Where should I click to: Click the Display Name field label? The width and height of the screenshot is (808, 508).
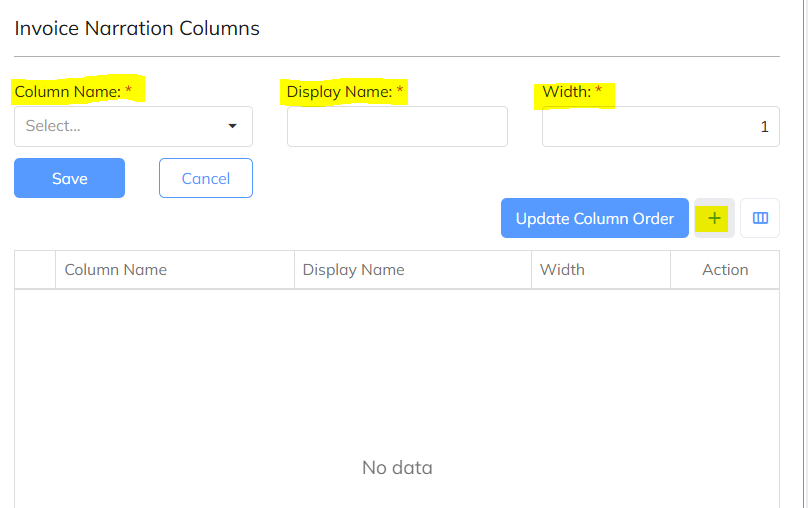point(339,92)
